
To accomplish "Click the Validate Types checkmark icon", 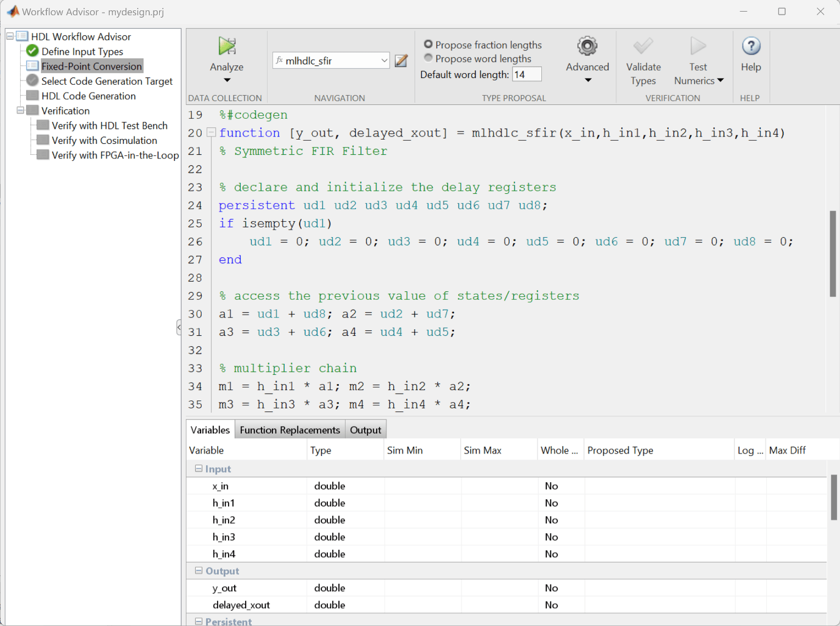I will click(x=642, y=46).
